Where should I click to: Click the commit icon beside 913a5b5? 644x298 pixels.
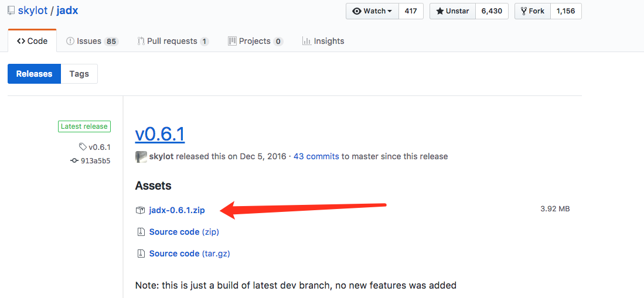pos(74,160)
